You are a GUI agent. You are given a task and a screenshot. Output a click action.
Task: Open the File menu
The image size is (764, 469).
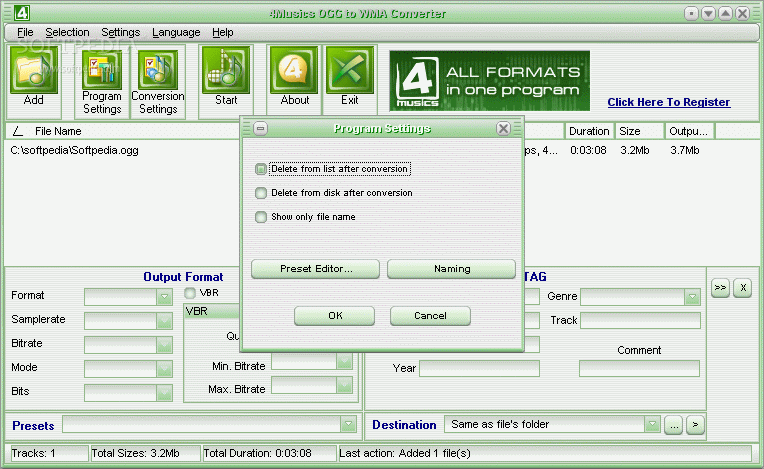coord(25,32)
